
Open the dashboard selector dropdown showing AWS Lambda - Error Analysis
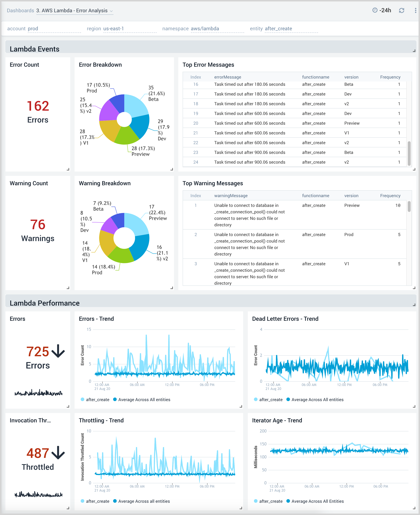74,11
